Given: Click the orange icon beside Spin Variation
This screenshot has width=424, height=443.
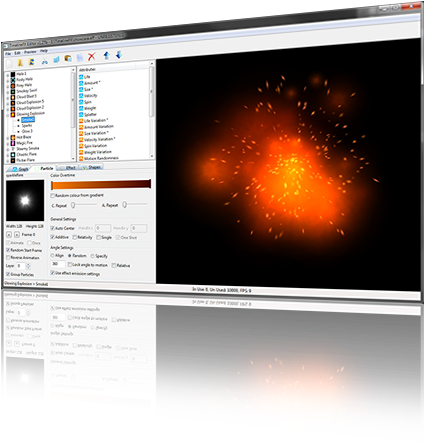Looking at the screenshot, I should coord(81,146).
